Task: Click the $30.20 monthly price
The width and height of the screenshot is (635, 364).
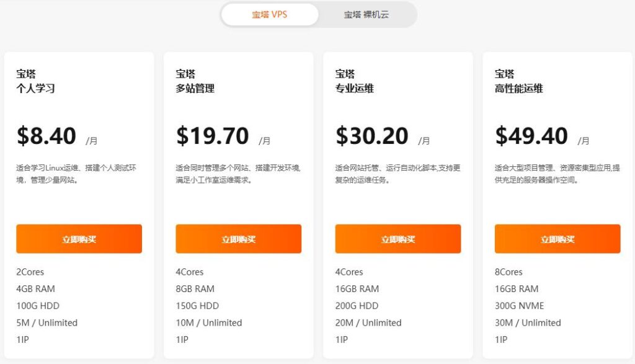Action: (372, 136)
